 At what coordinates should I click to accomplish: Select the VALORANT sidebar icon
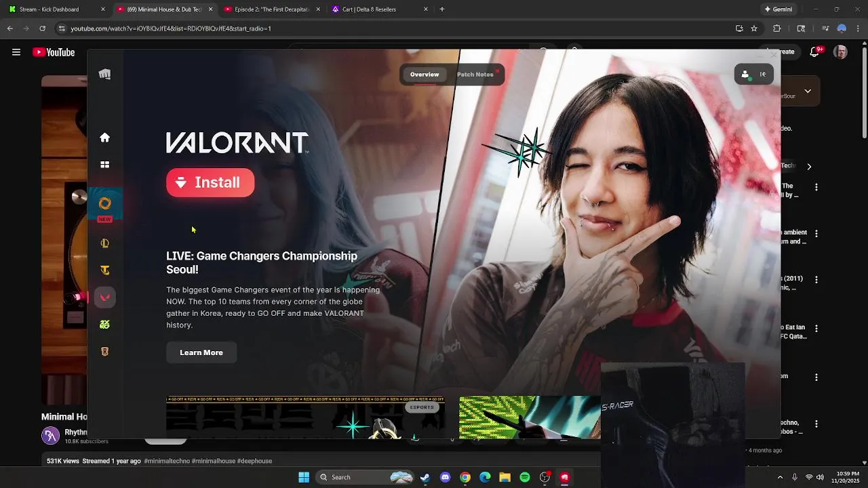point(104,297)
